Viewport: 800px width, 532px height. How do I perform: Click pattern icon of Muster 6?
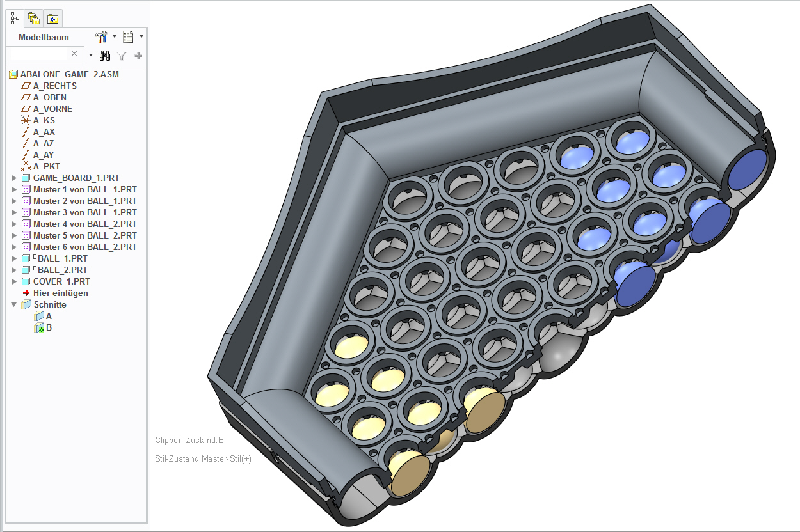click(26, 247)
